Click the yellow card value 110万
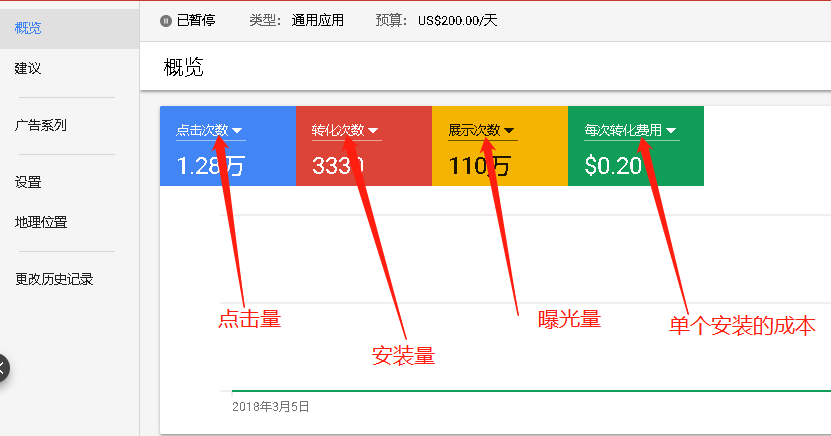The image size is (831, 436). [x=480, y=166]
